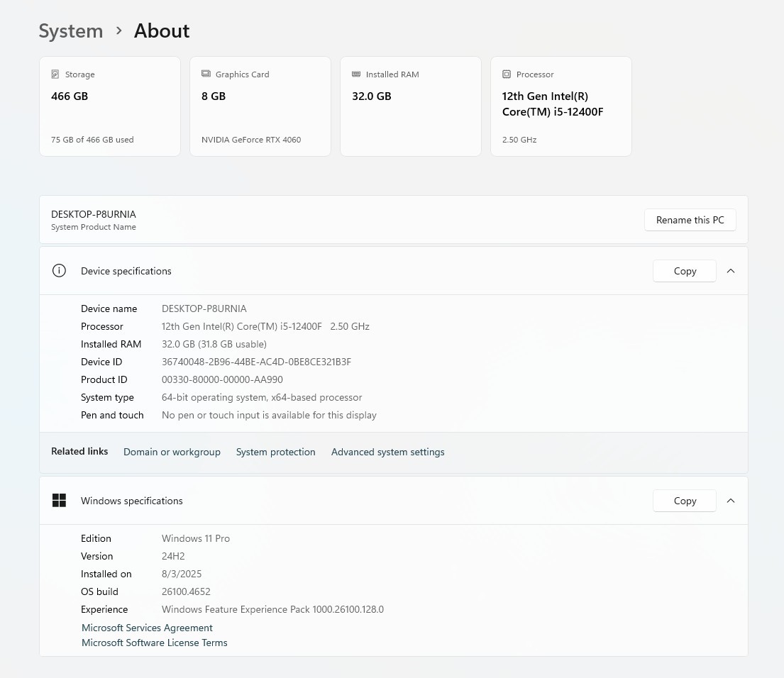Click the Processor chip icon
The image size is (784, 678).
[x=507, y=74]
